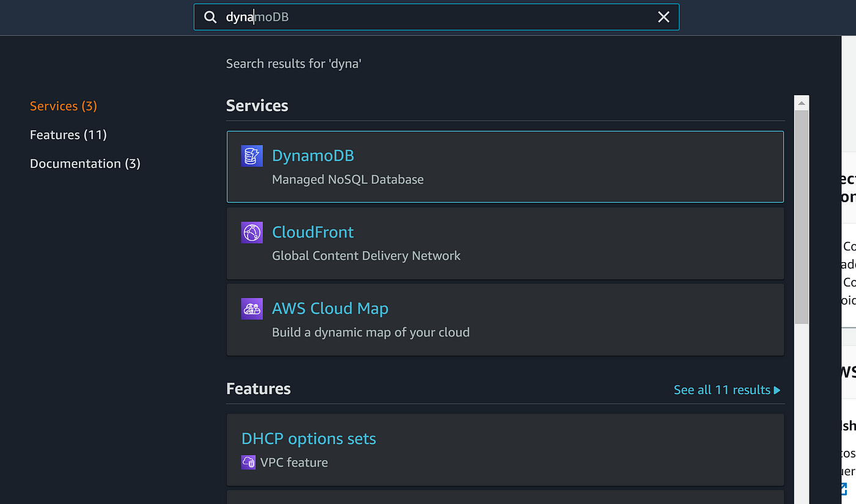The image size is (856, 504).
Task: Click the arrow after See all 11 results
Action: click(x=777, y=390)
